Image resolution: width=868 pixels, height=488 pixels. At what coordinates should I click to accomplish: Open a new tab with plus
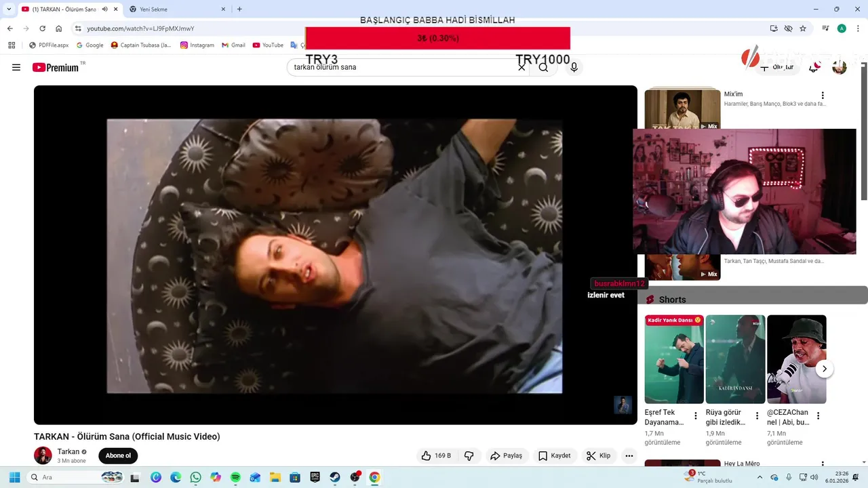pyautogui.click(x=239, y=9)
